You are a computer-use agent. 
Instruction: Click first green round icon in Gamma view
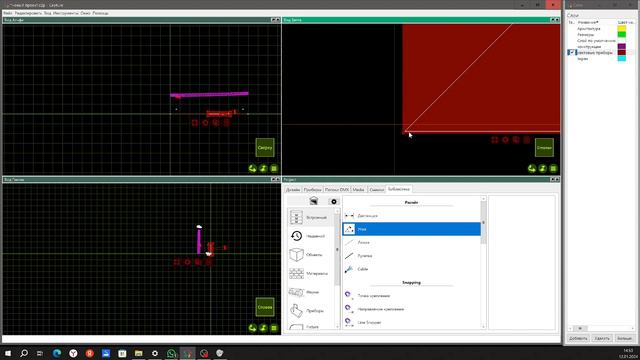(253, 328)
